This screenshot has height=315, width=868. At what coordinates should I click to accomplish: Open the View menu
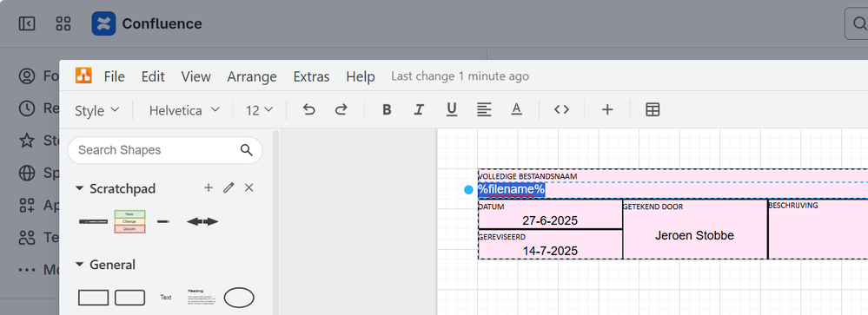(x=196, y=76)
